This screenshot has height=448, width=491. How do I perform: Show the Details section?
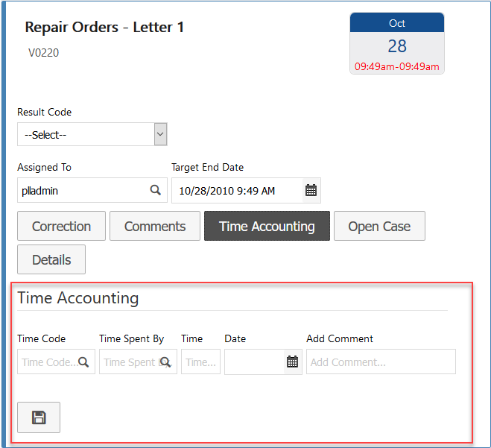51,259
